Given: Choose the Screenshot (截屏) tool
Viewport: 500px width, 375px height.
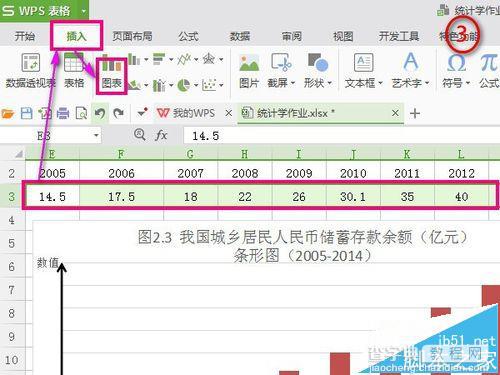Looking at the screenshot, I should [280, 71].
